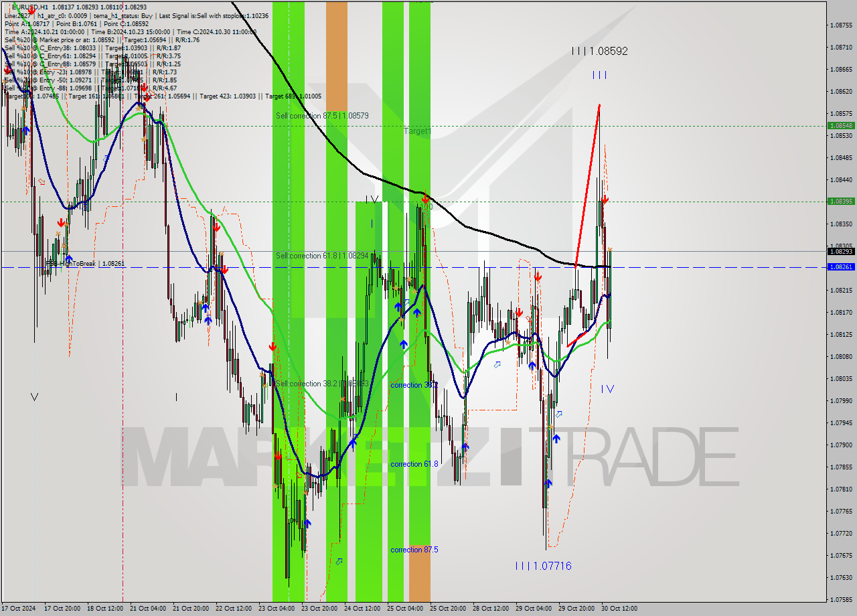
Task: Click the 1.08080 price axis value
Action: 841,357
